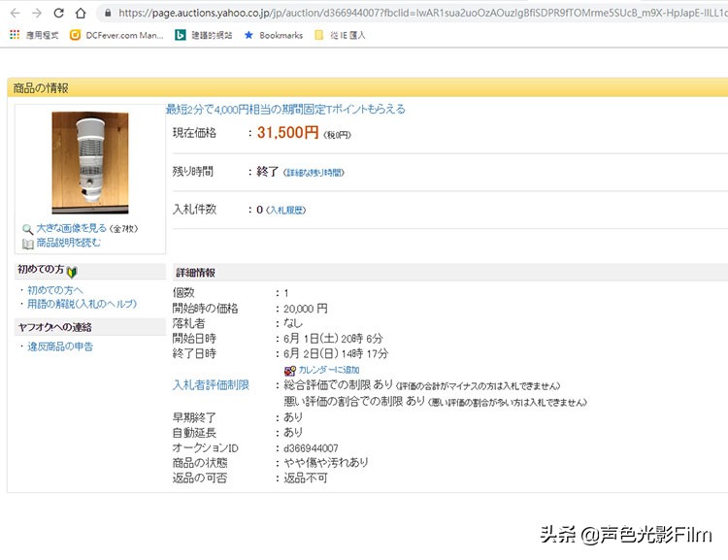Open the DCFever.com bookmark
The height and width of the screenshot is (560, 728).
click(116, 35)
